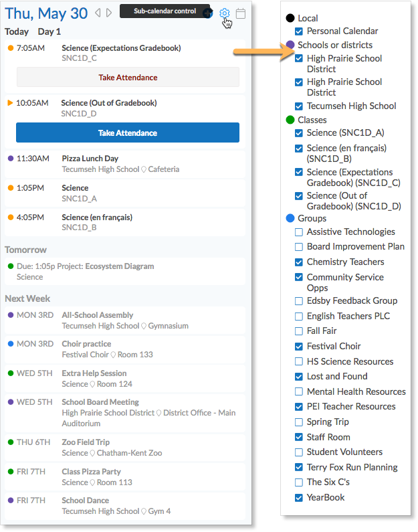The width and height of the screenshot is (418, 532).
Task: Go to previous day arrow
Action: pyautogui.click(x=98, y=13)
